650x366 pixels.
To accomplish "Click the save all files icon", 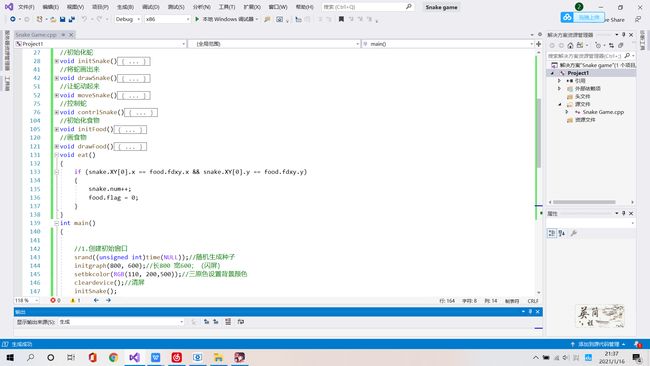I will click(72, 19).
